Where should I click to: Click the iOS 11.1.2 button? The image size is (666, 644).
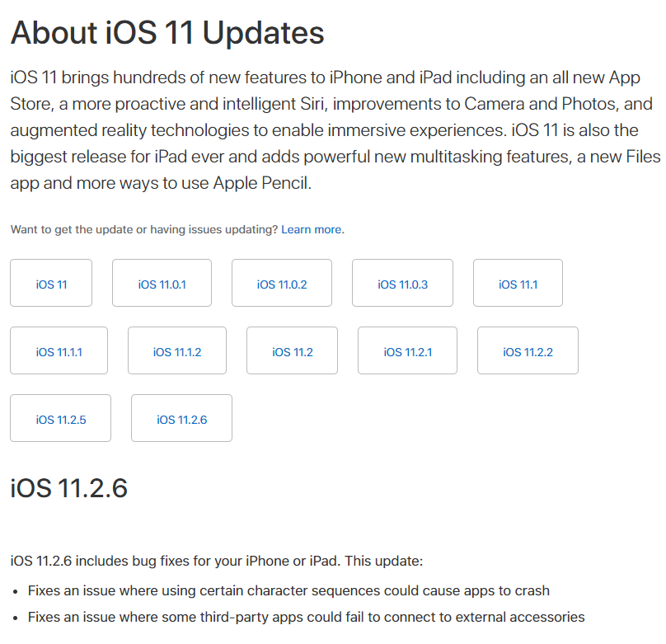tap(177, 350)
